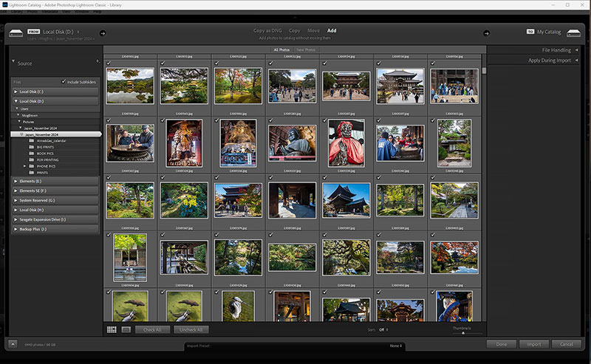Click the arrow icon before My Catalog
The width and height of the screenshot is (591, 364).
pyautogui.click(x=487, y=32)
